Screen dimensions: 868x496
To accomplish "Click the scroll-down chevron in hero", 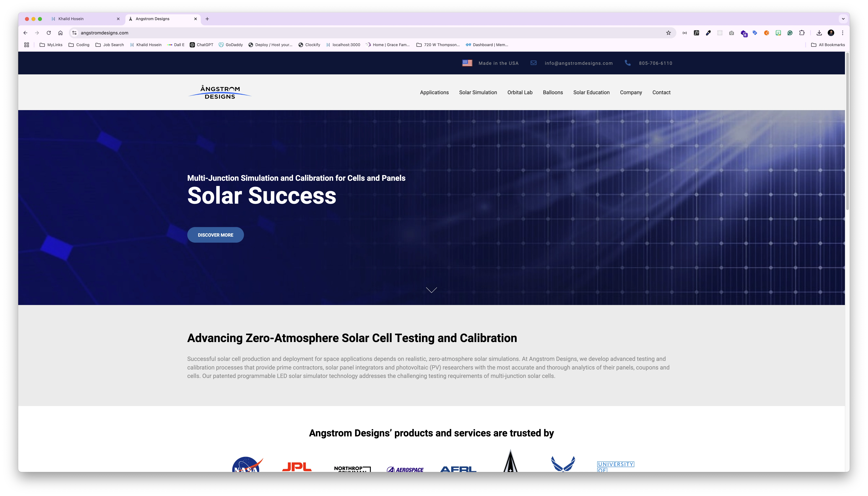I will 431,290.
